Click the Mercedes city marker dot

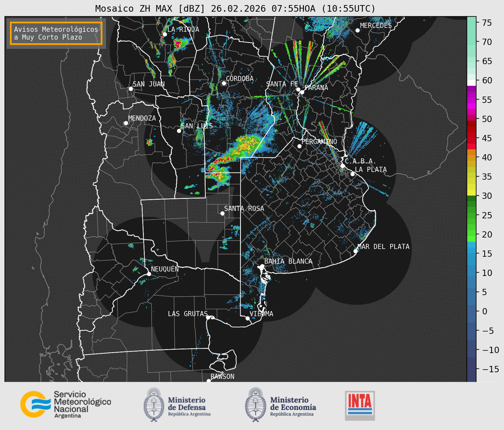click(x=358, y=30)
